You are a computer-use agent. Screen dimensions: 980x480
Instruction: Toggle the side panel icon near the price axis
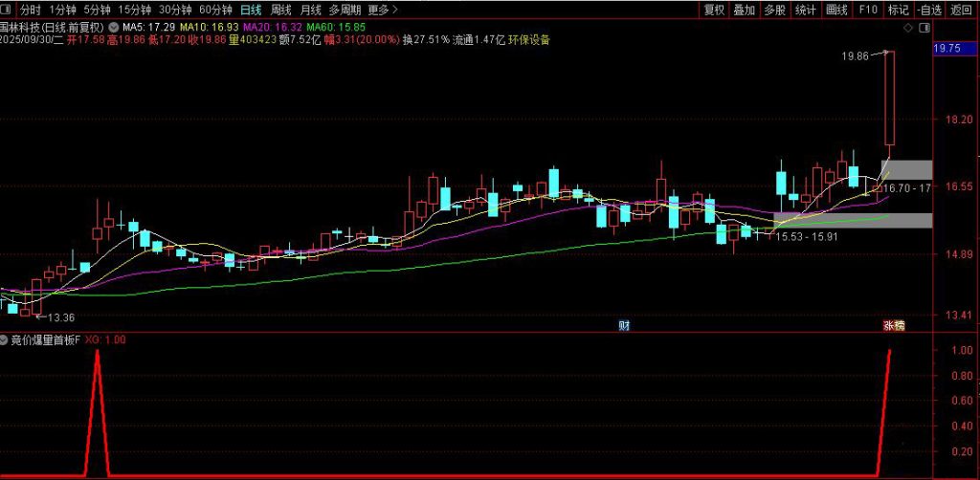coord(925,28)
